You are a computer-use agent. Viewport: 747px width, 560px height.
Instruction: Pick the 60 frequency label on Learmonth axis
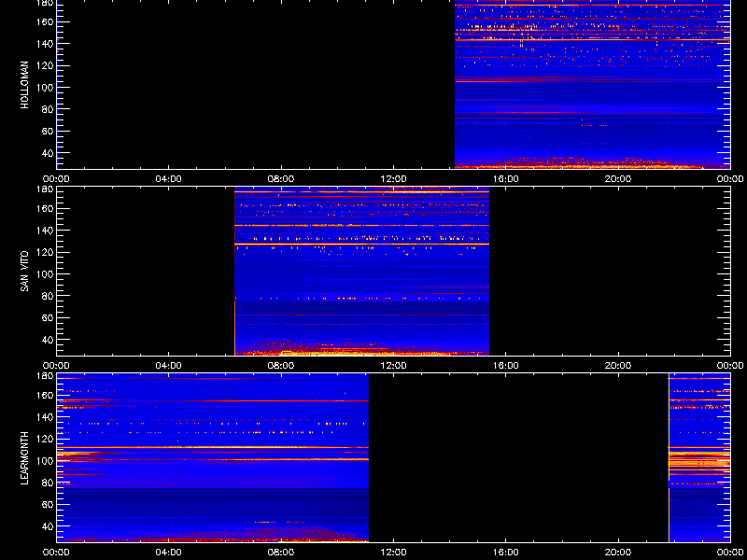point(49,504)
